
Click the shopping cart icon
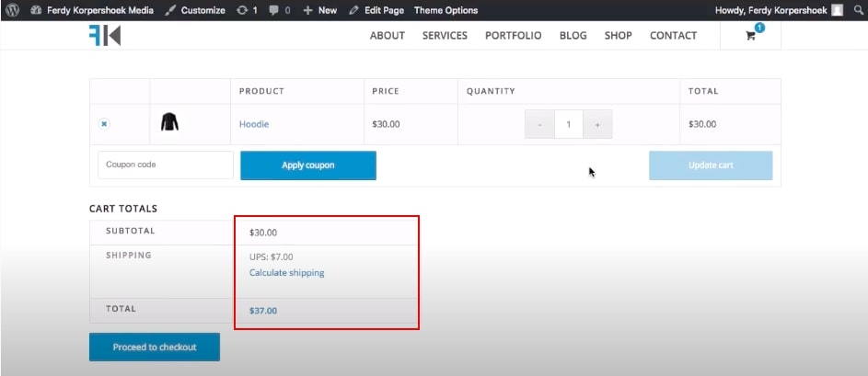pyautogui.click(x=751, y=36)
